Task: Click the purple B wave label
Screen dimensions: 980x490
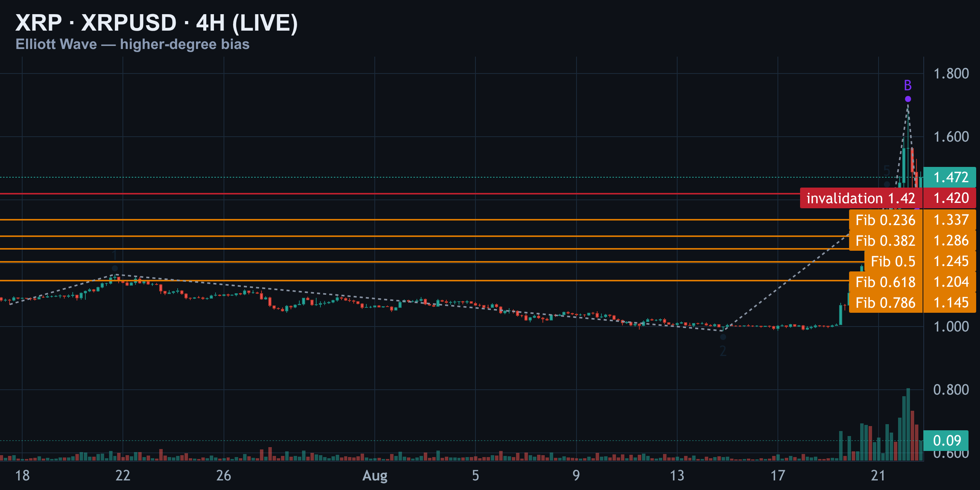Action: [908, 85]
